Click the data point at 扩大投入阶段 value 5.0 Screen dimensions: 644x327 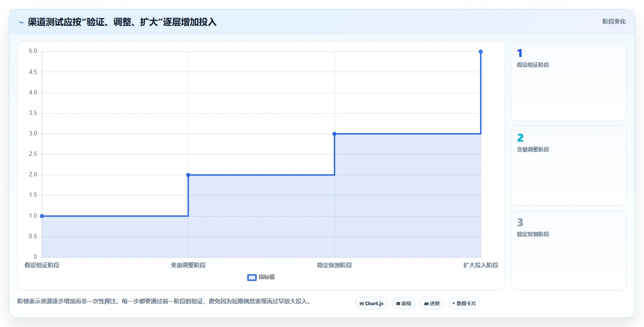coord(481,52)
